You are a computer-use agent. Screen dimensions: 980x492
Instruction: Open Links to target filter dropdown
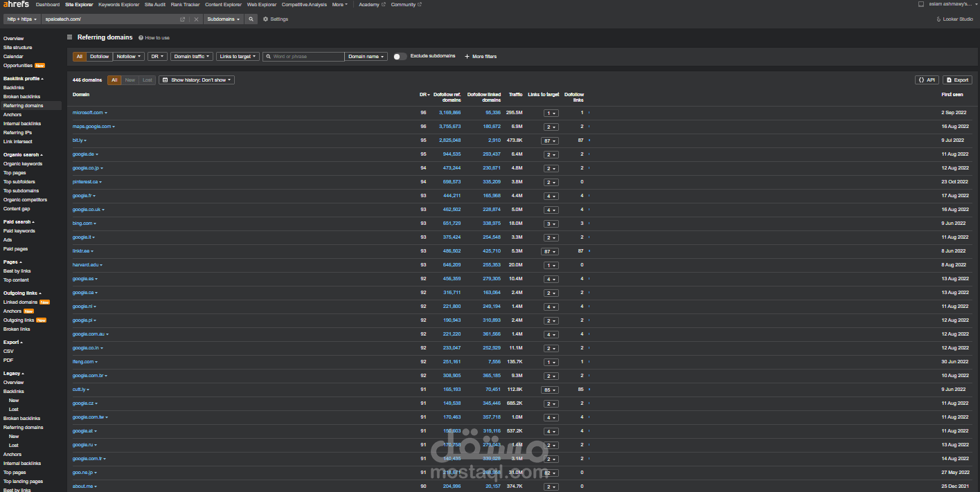click(x=237, y=57)
